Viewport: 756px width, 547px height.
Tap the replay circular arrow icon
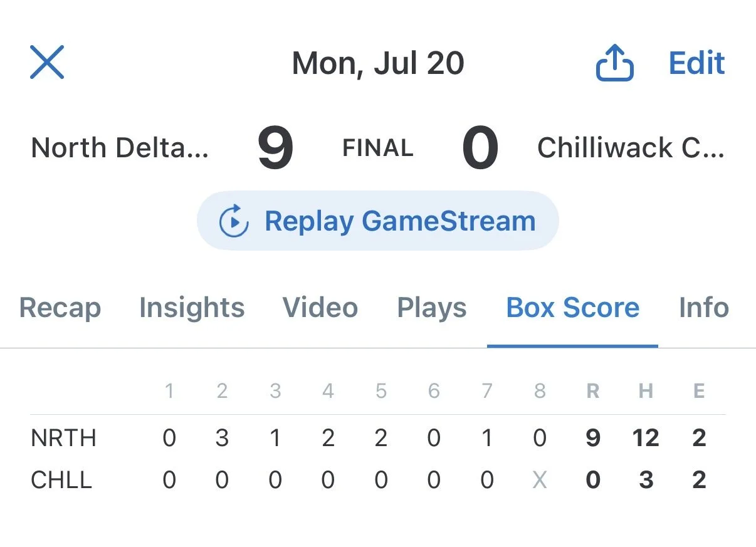coord(234,221)
